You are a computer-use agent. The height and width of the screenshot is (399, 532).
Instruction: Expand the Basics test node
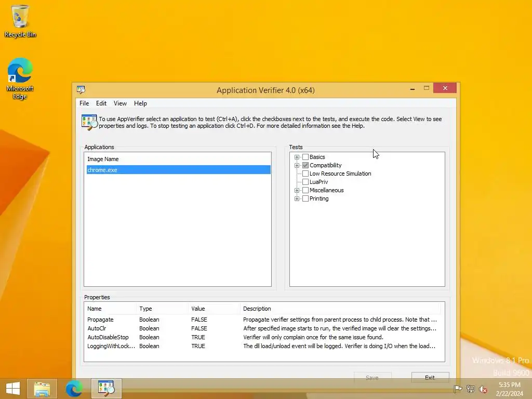pos(297,157)
